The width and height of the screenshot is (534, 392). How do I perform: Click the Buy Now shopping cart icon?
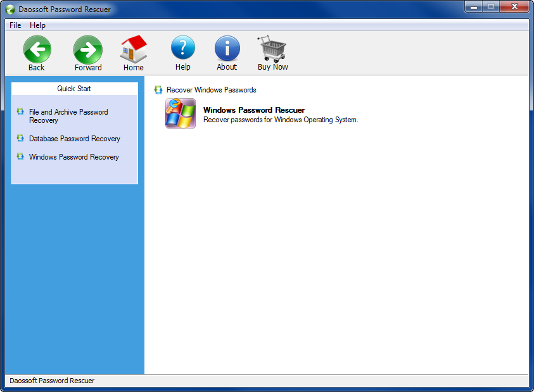272,49
